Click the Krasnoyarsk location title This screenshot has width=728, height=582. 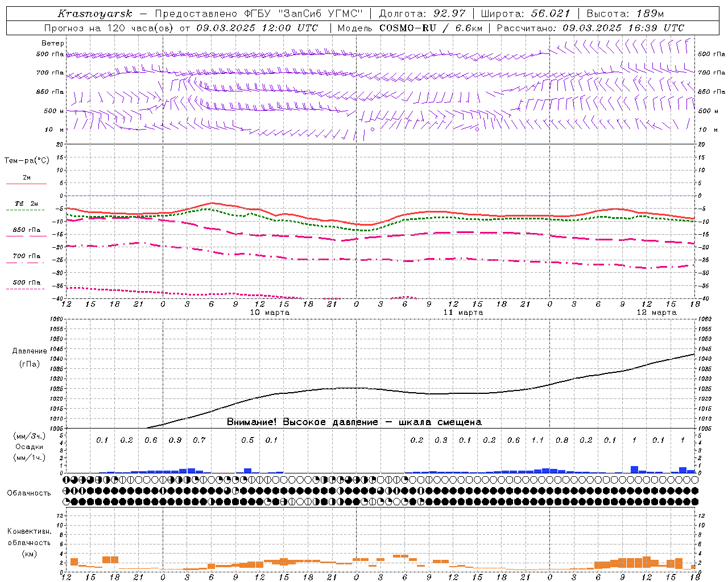click(94, 14)
